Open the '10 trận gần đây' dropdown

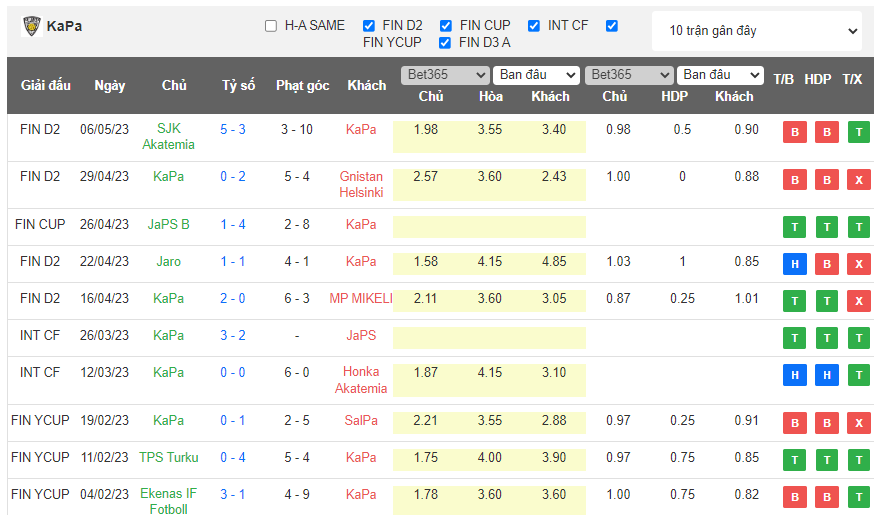[x=756, y=31]
